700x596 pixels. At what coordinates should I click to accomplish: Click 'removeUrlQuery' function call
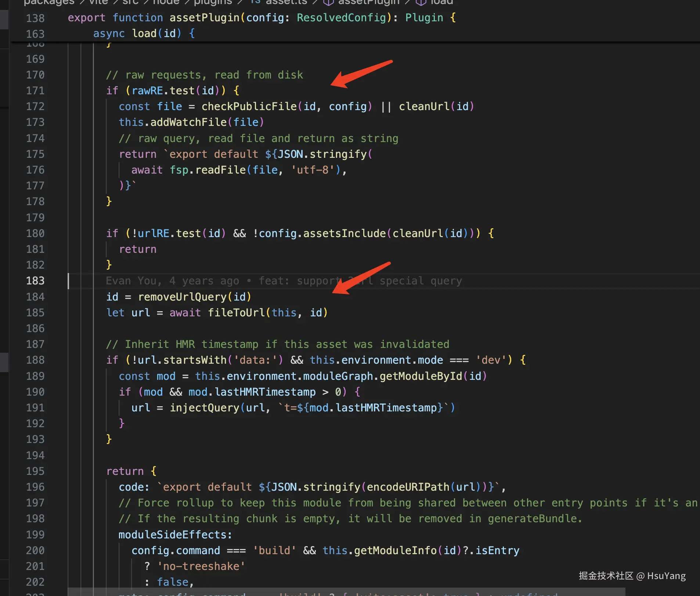tap(183, 297)
